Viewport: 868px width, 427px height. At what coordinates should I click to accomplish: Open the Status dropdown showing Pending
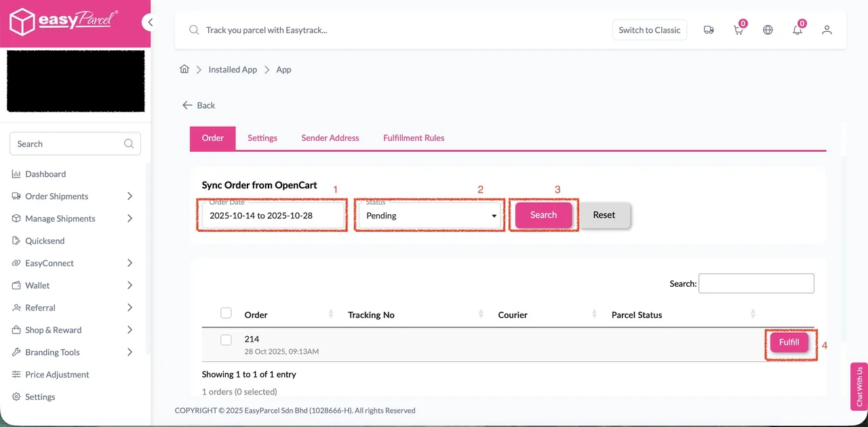click(x=429, y=216)
